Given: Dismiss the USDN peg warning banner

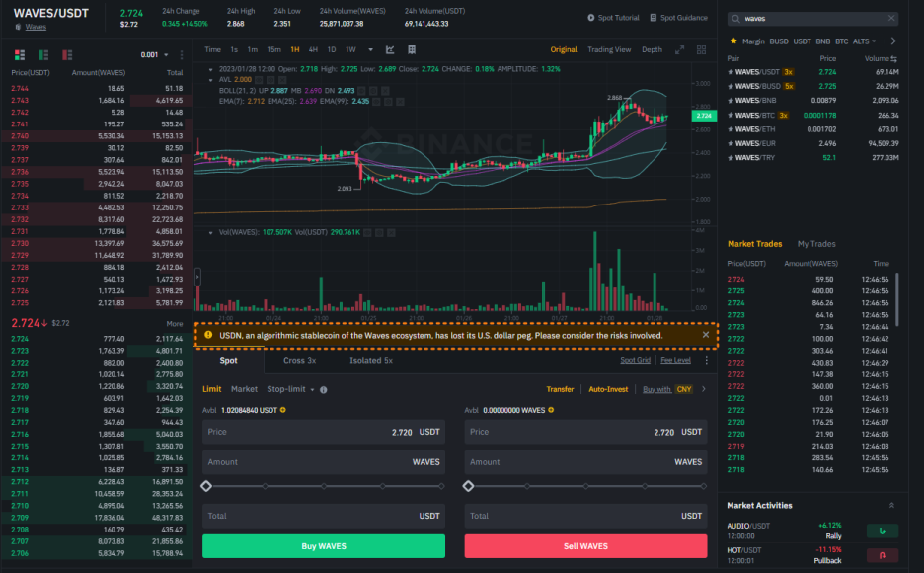Looking at the screenshot, I should click(x=706, y=335).
